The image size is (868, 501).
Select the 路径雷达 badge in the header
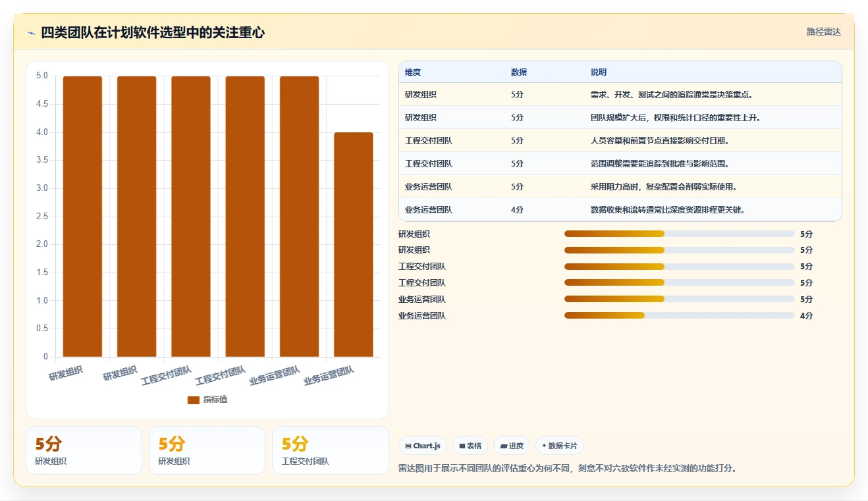click(x=824, y=32)
